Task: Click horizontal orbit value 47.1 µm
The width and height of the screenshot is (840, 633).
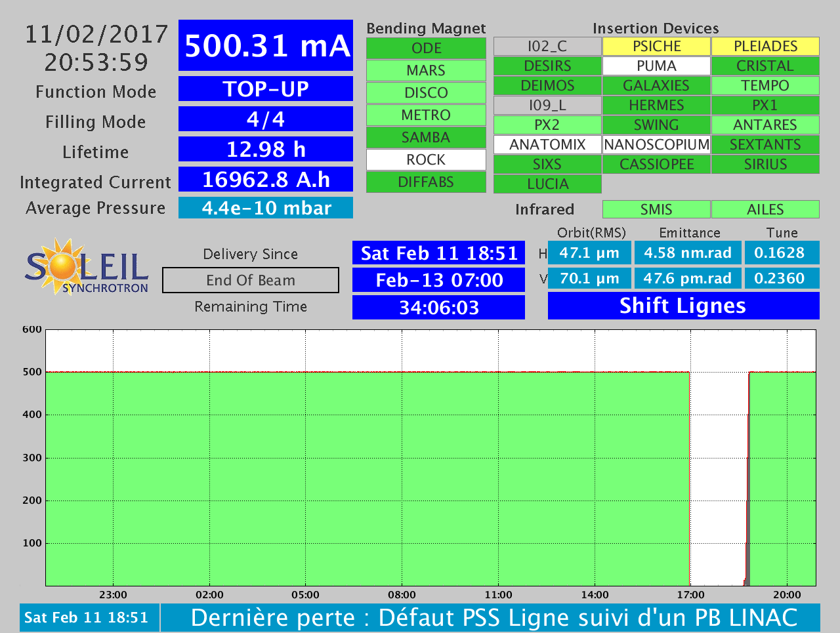Action: click(x=589, y=253)
